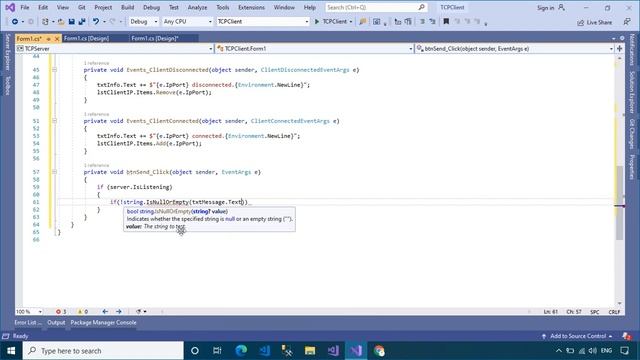
Task: Click the Windows Start button
Action: [x=11, y=351]
